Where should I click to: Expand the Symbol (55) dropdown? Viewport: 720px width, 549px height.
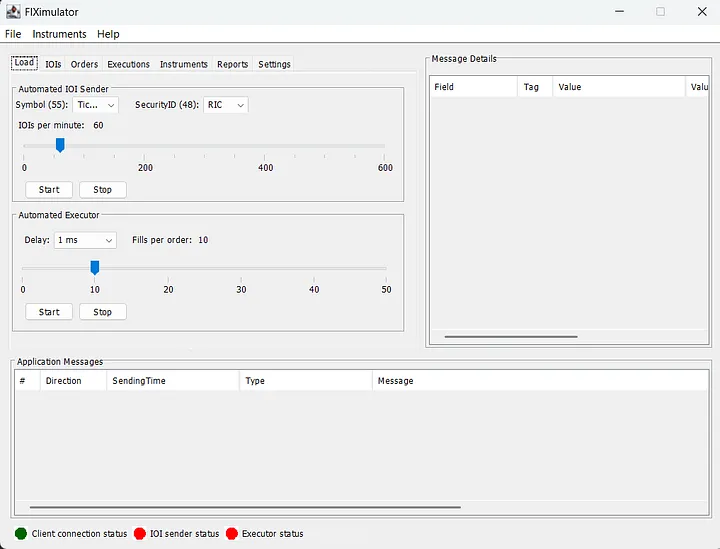(96, 105)
